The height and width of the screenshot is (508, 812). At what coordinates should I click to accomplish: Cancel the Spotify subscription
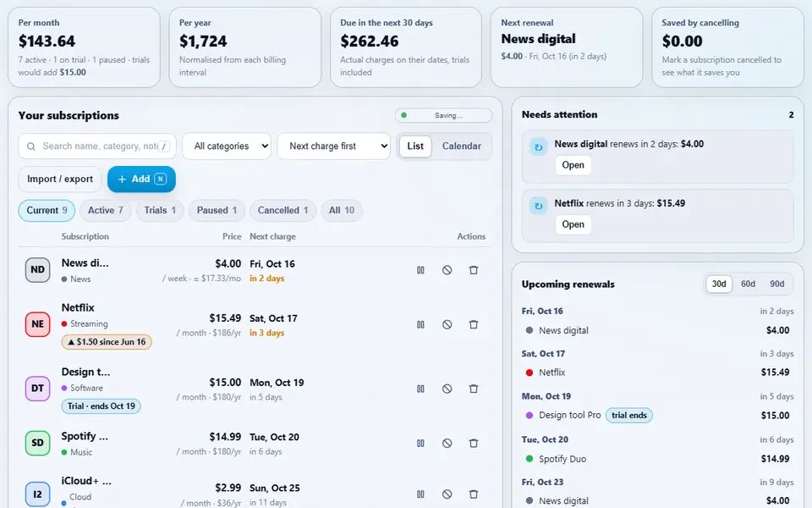(x=447, y=443)
